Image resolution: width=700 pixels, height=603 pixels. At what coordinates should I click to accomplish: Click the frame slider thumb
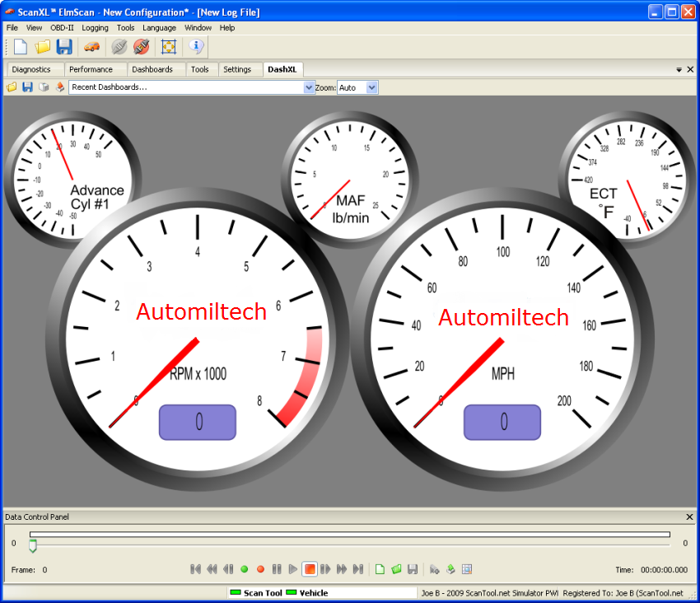point(33,546)
